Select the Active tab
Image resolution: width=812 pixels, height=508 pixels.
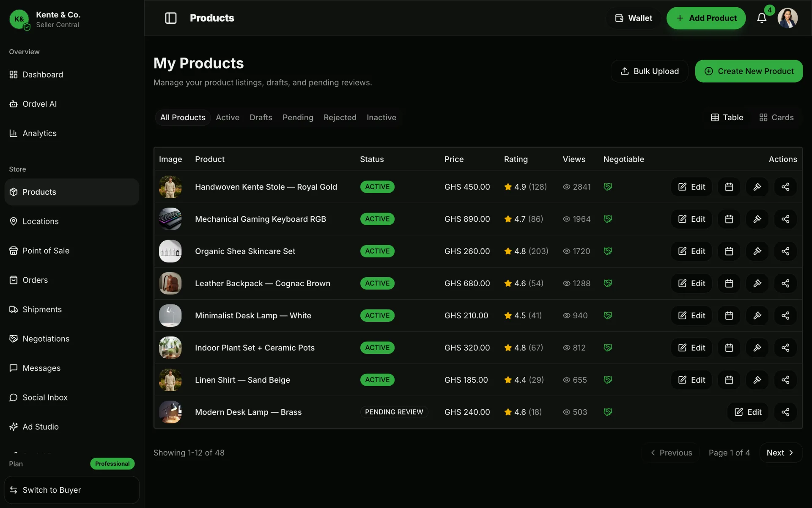tap(228, 117)
